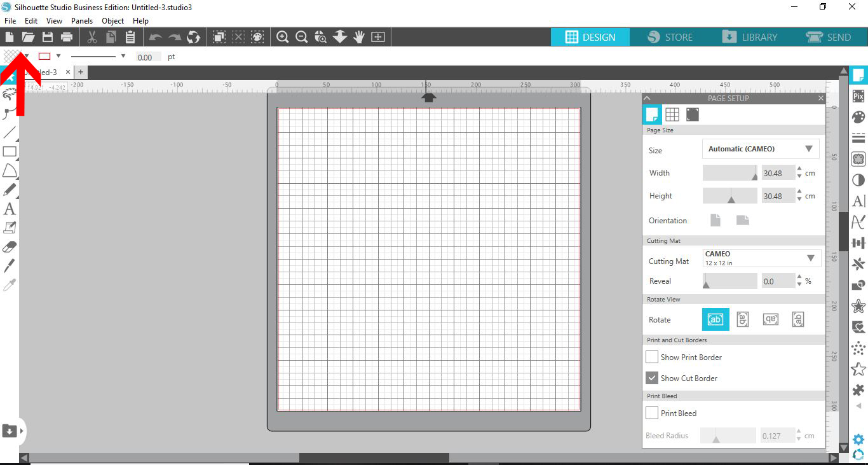Select landscape page orientation icon
The height and width of the screenshot is (465, 868).
point(743,220)
